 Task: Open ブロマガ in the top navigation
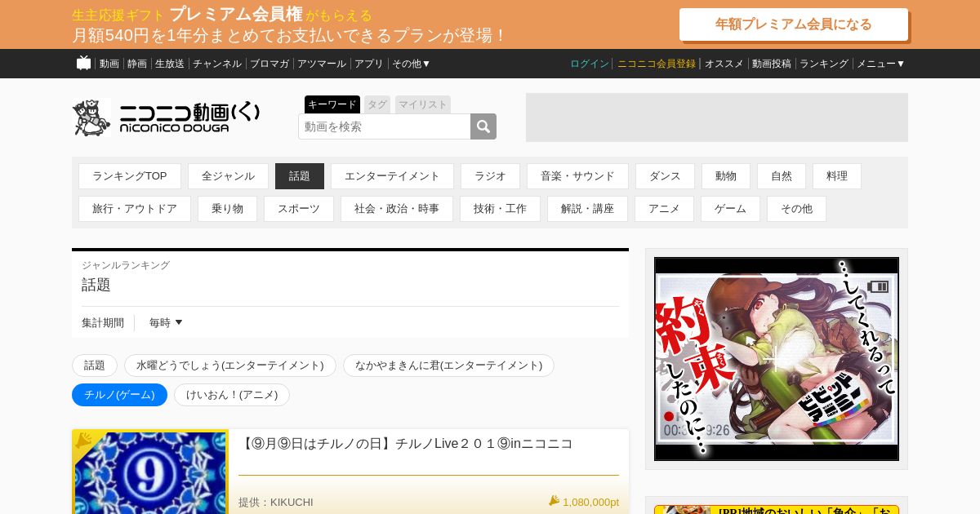click(x=269, y=64)
